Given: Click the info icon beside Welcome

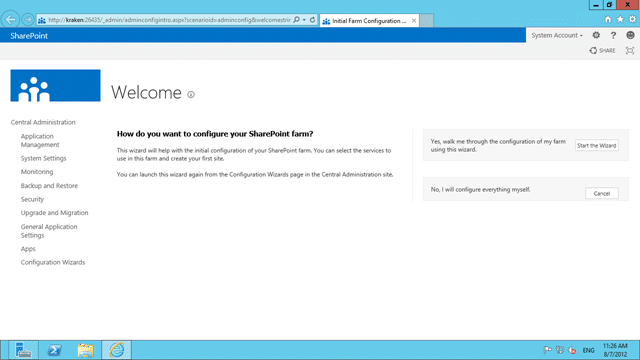Looking at the screenshot, I should (x=191, y=94).
